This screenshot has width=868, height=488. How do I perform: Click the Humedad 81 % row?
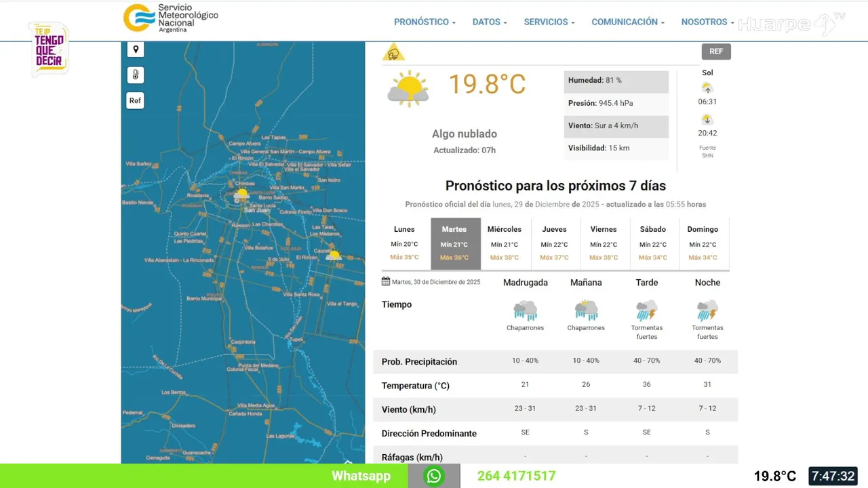point(616,81)
